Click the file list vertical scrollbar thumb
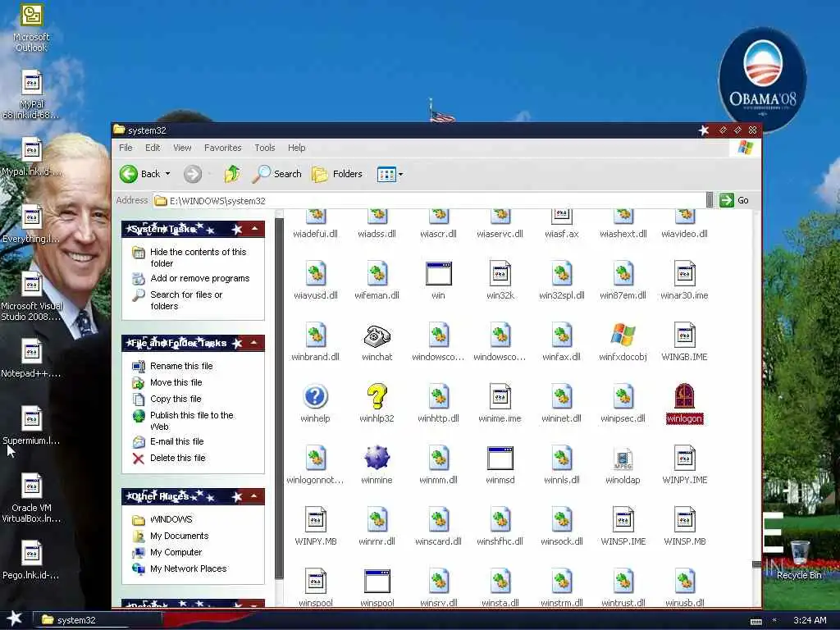The image size is (840, 630). pos(756,564)
